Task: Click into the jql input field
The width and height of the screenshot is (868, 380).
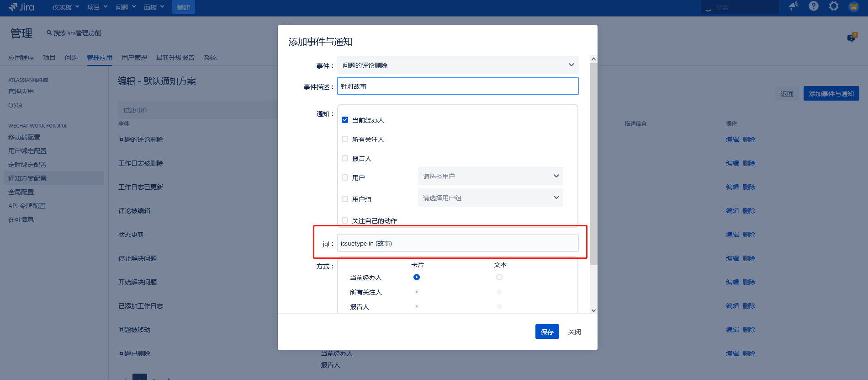Action: [458, 243]
